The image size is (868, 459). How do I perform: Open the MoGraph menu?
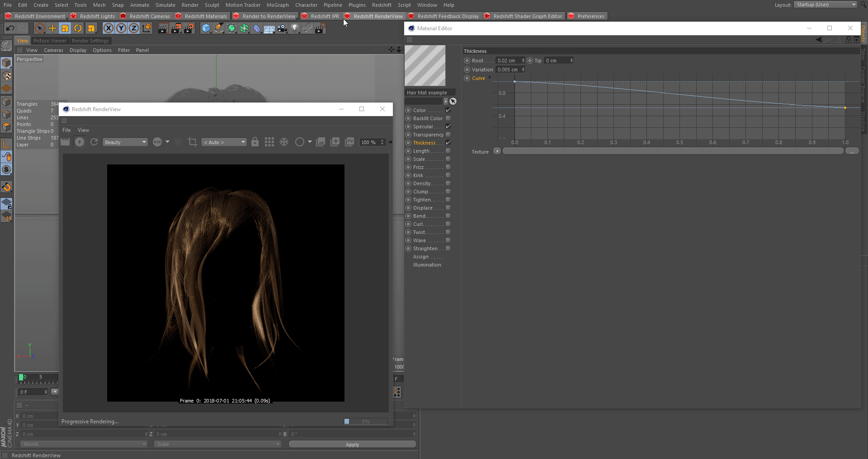coord(278,5)
